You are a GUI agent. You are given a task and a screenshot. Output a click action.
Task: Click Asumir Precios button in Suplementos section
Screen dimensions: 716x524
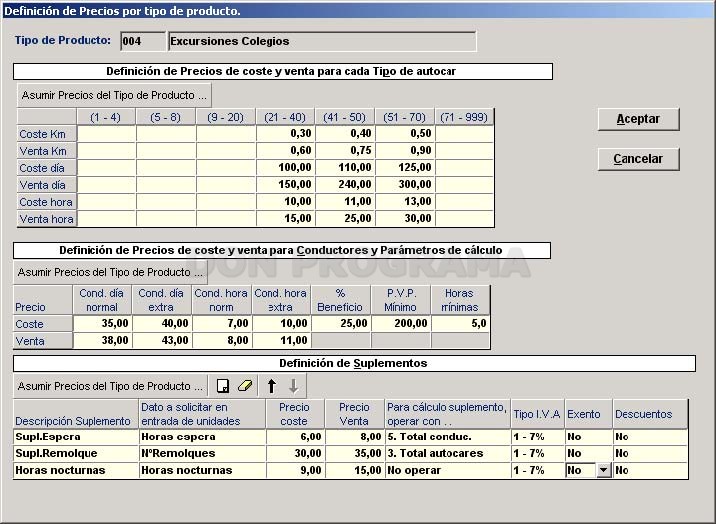110,386
